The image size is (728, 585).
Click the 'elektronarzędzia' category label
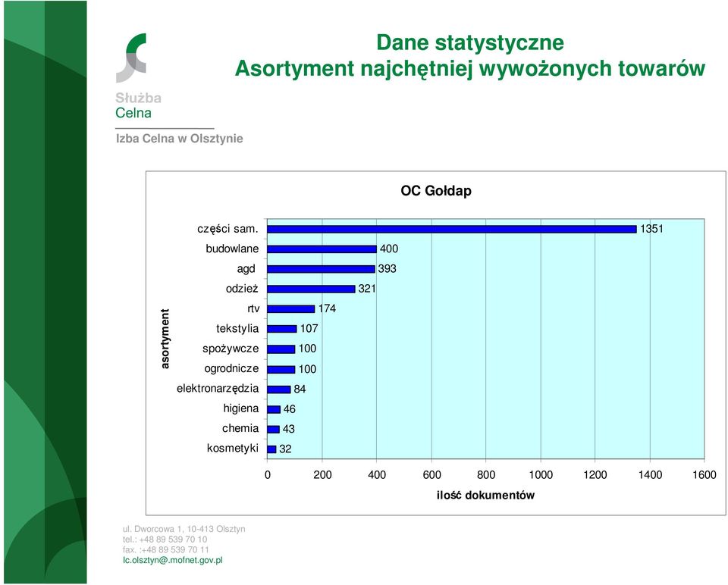coord(218,388)
